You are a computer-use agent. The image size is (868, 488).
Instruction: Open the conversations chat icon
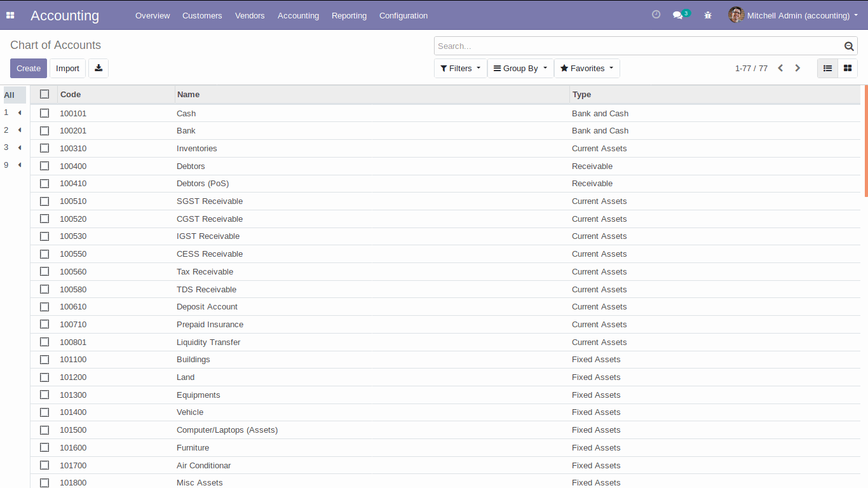[x=678, y=15]
